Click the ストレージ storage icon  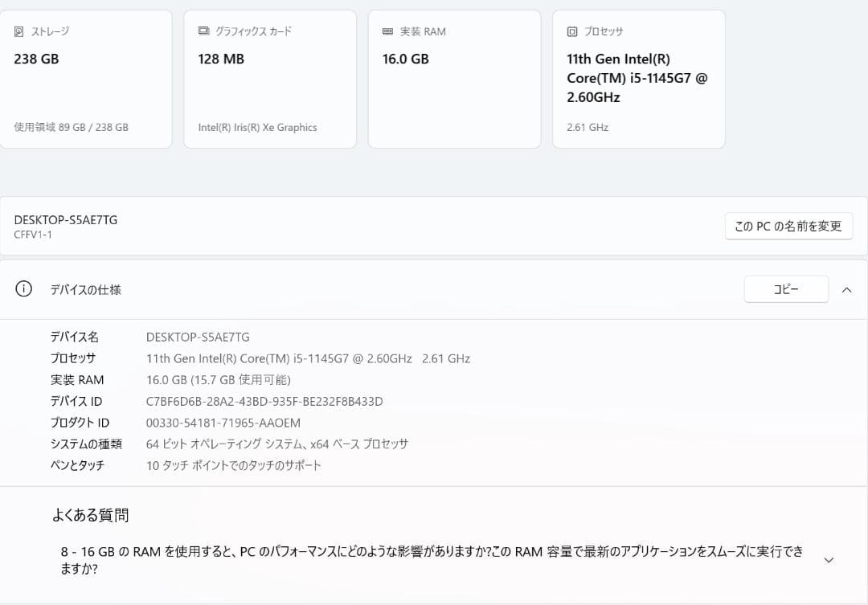(18, 31)
